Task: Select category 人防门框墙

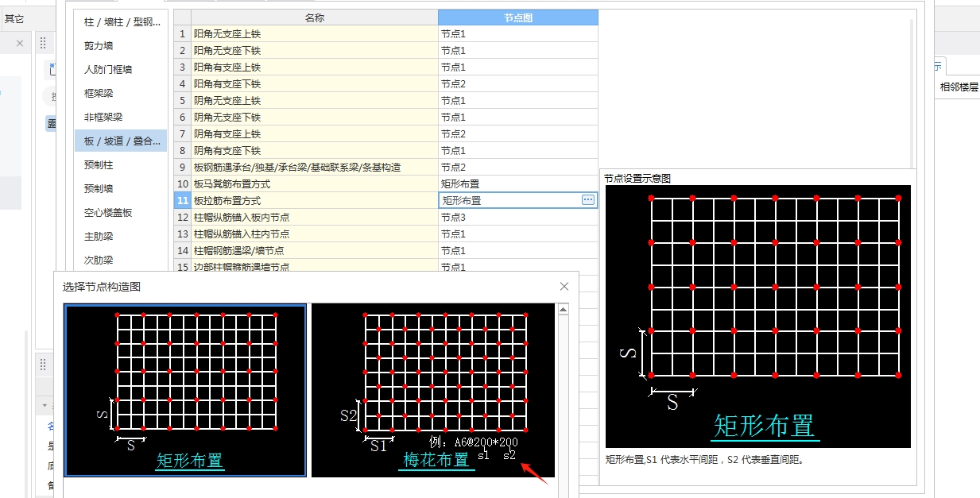Action: [122, 70]
